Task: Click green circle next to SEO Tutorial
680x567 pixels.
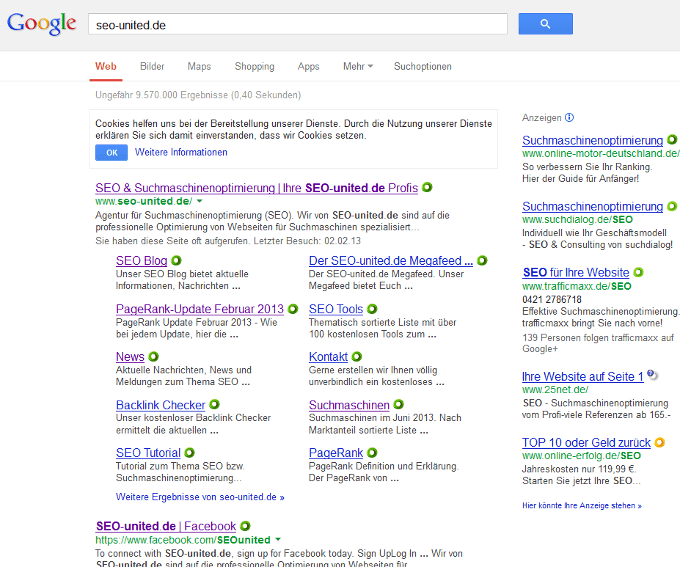Action: [190, 452]
